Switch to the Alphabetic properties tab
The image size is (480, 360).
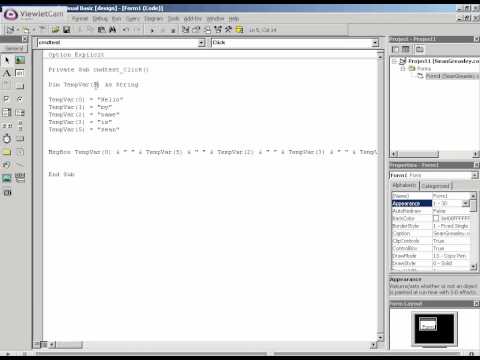[x=405, y=185]
